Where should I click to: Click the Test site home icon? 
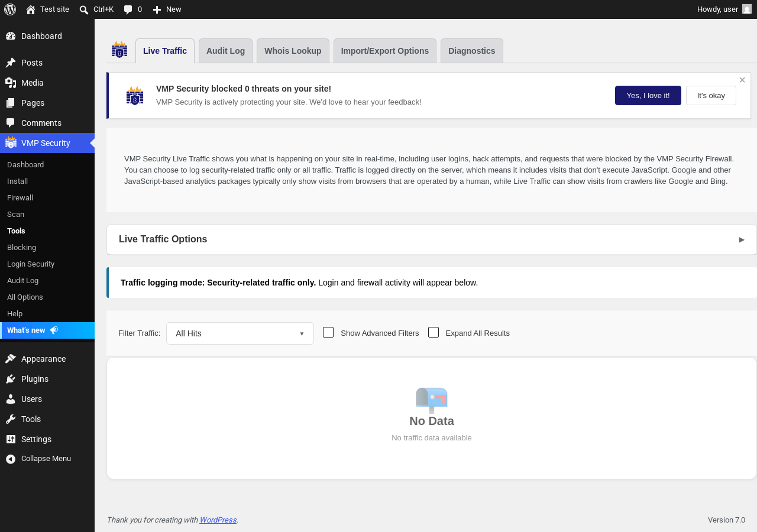(x=31, y=9)
